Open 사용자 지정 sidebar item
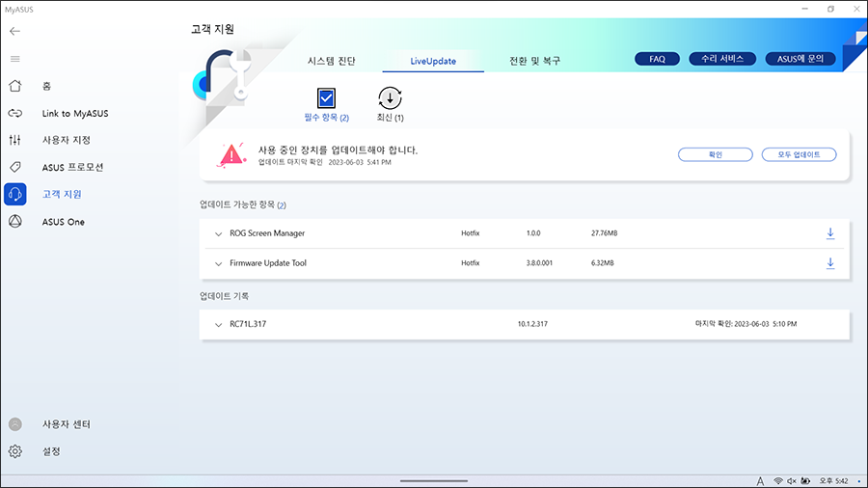Viewport: 868px width, 488px height. [x=67, y=140]
